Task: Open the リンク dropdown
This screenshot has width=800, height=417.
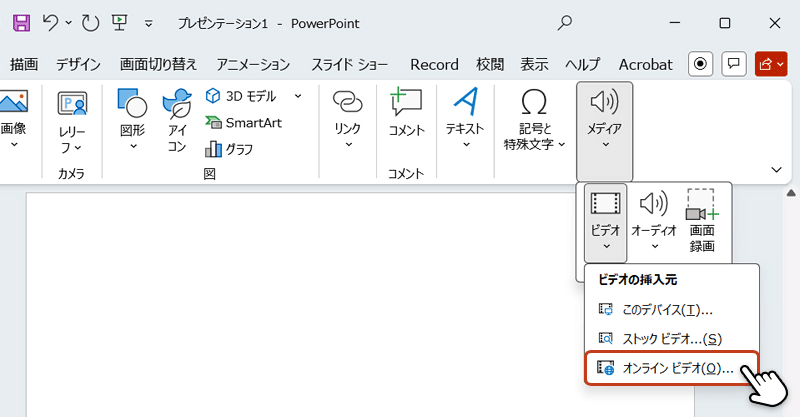Action: coord(348,118)
